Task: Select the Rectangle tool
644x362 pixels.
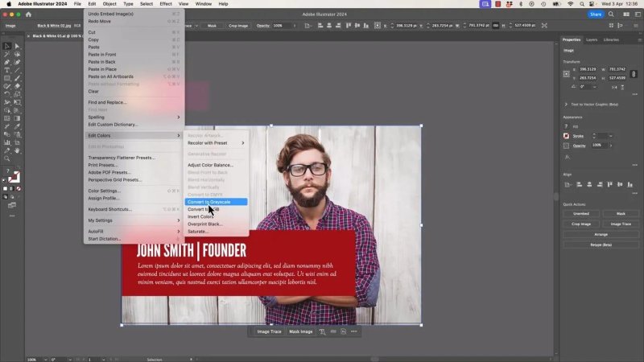Action: coord(7,78)
